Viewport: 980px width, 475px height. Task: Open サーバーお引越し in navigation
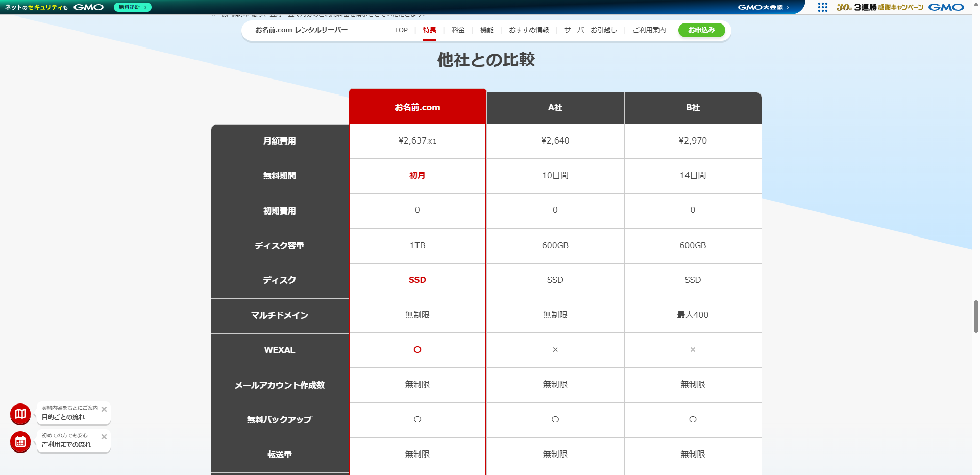(590, 30)
